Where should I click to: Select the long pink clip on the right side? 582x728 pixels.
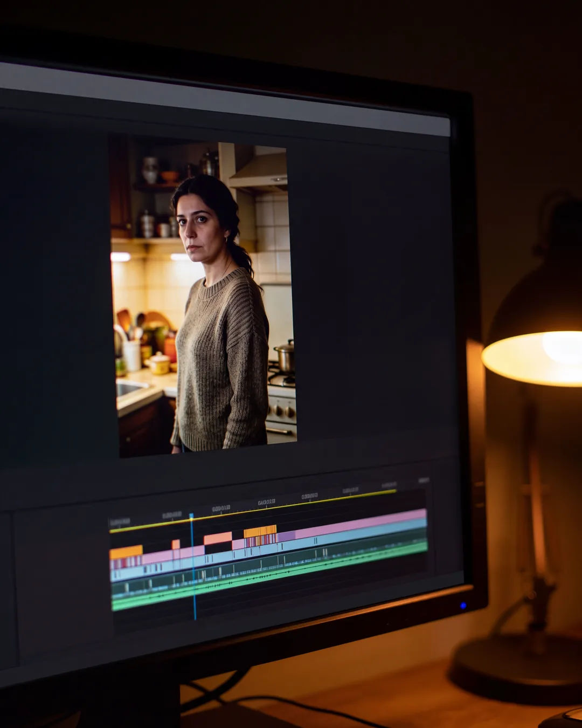(x=361, y=525)
